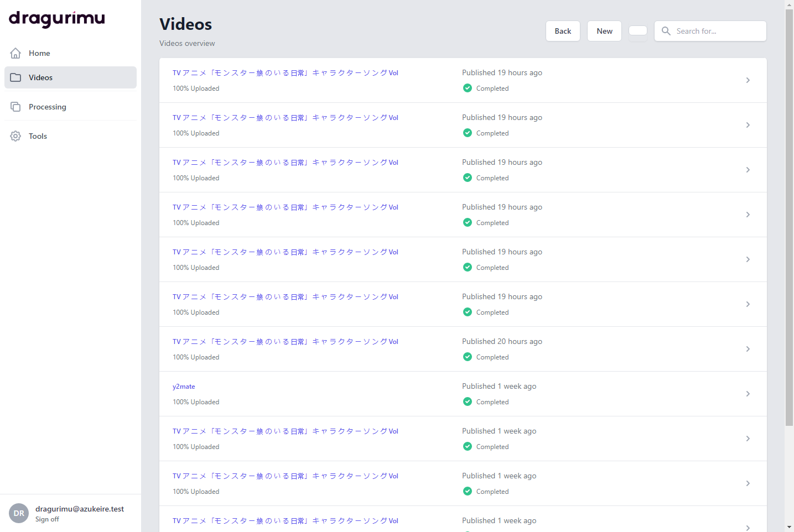Image resolution: width=794 pixels, height=532 pixels.
Task: Click the blank white button beside New
Action: click(x=638, y=31)
